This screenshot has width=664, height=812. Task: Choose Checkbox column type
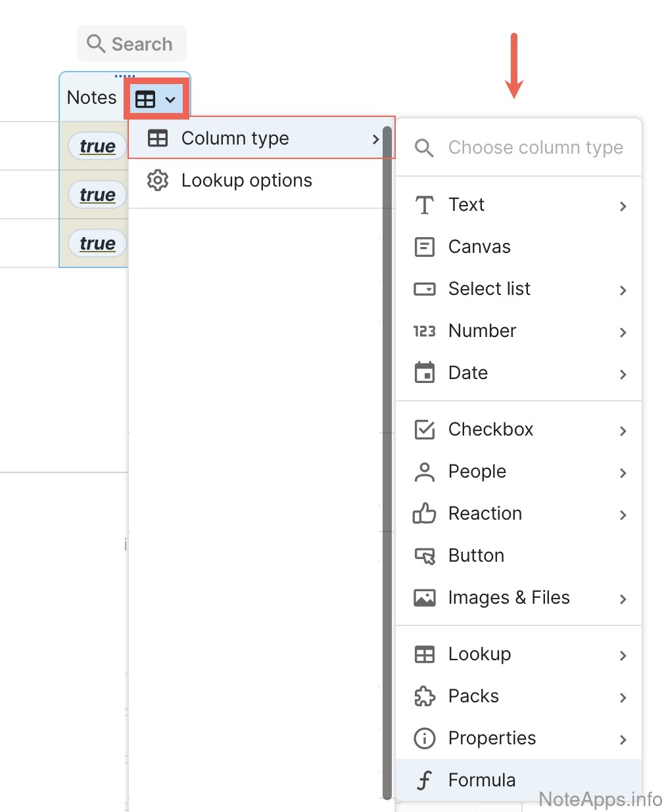490,430
